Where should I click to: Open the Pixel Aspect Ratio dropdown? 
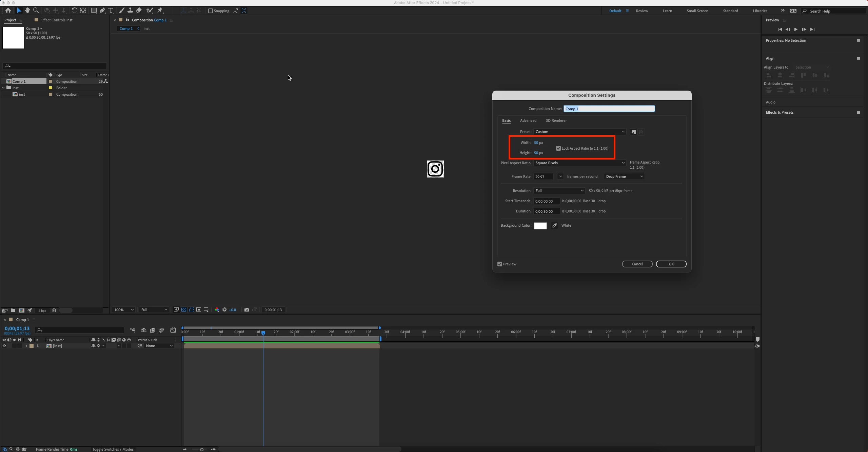[579, 163]
